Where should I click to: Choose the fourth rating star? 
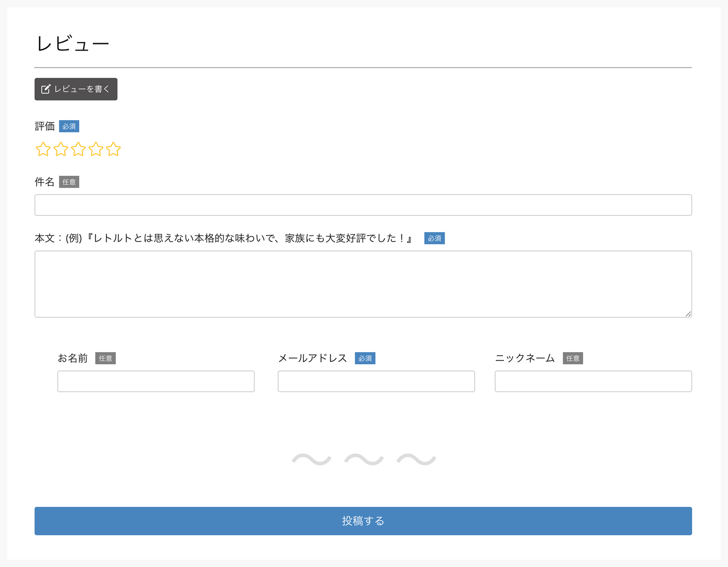[96, 149]
